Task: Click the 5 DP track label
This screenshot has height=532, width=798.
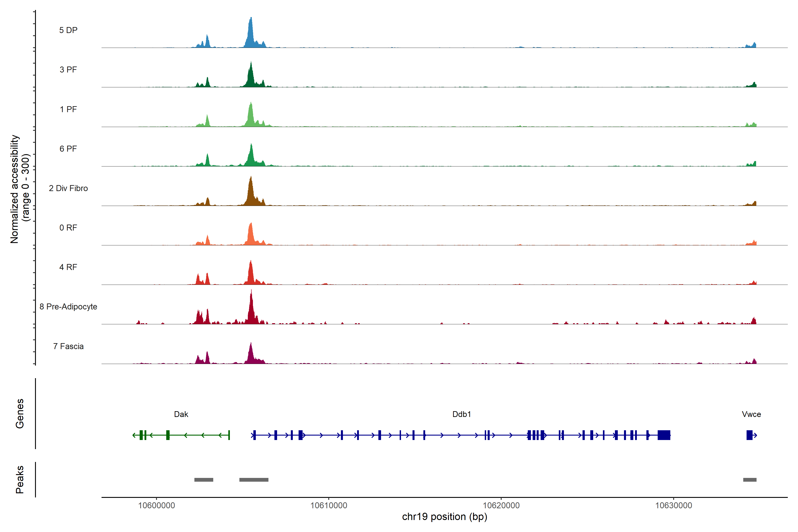Action: tap(68, 30)
